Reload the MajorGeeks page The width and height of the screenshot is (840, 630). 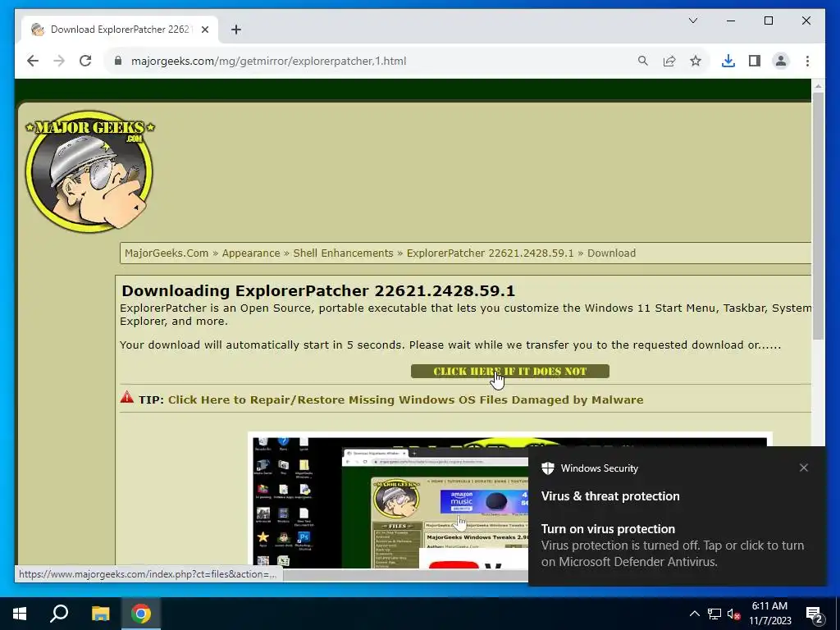(x=85, y=61)
